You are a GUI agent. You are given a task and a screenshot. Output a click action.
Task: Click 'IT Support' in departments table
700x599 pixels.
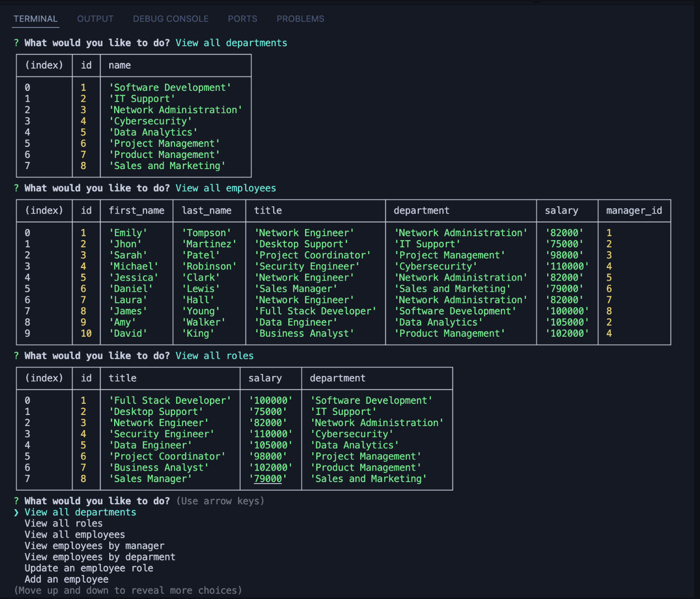142,99
